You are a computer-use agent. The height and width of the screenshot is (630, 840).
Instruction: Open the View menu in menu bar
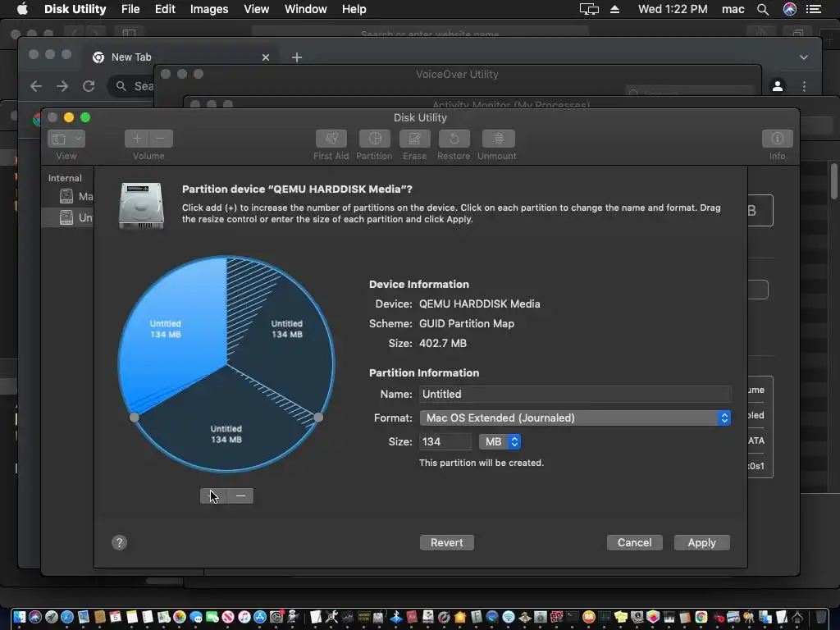(256, 9)
